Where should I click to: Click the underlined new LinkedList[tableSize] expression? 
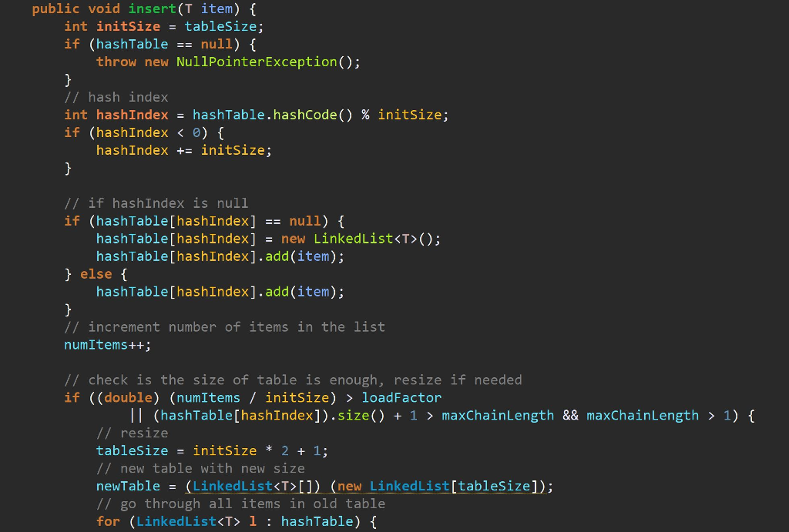(x=437, y=486)
